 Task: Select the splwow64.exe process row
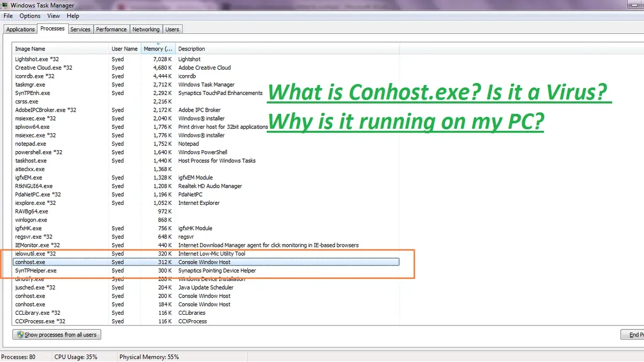pyautogui.click(x=206, y=127)
